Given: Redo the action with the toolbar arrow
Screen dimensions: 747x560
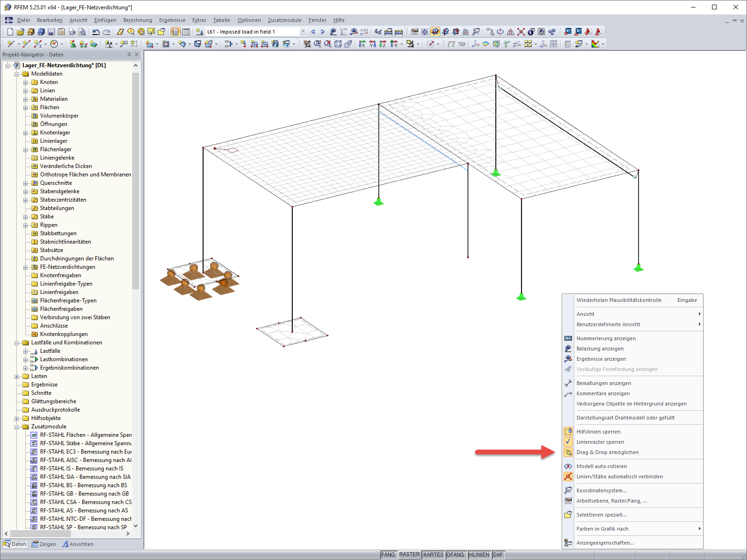Looking at the screenshot, I should point(106,32).
